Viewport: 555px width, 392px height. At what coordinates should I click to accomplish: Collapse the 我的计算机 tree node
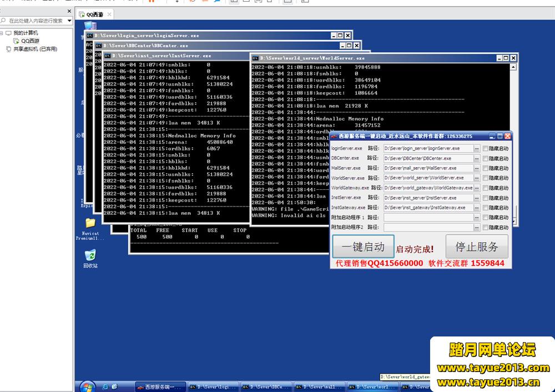[2, 33]
